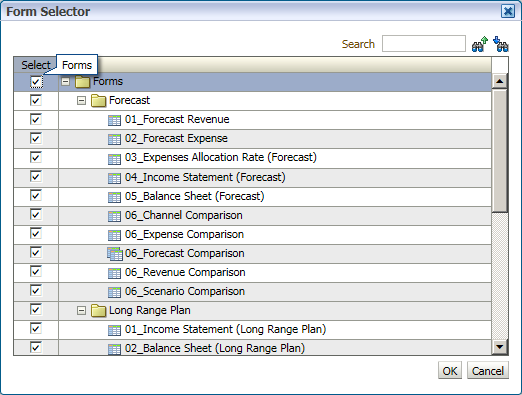Click into the Search text field

[424, 44]
